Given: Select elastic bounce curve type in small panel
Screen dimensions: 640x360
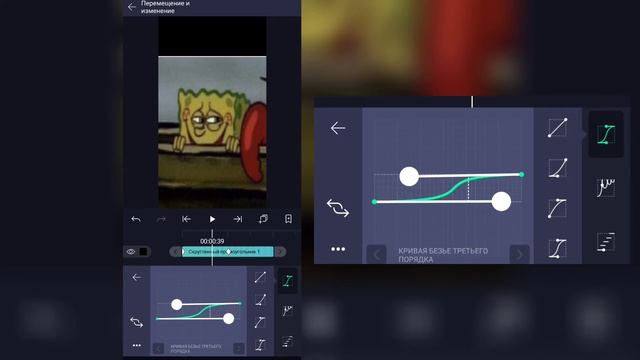Looking at the screenshot, I should [287, 311].
